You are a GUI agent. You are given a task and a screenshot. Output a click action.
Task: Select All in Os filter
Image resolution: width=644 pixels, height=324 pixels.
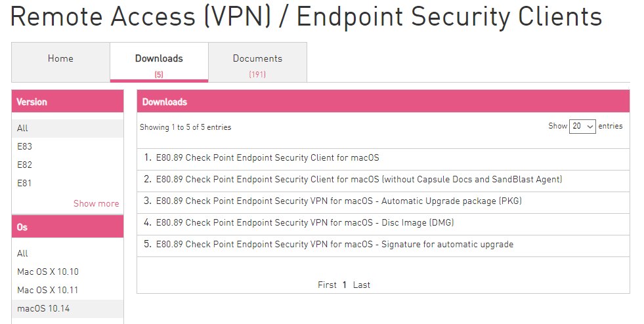click(x=23, y=254)
